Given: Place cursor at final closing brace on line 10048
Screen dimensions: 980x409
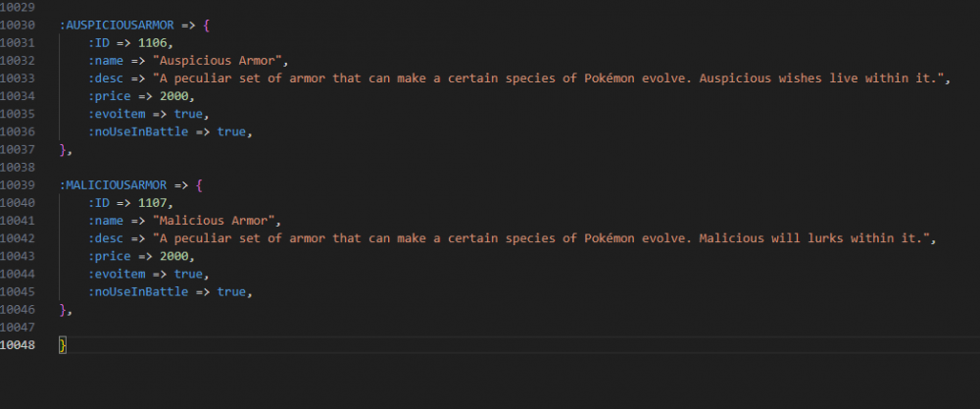Looking at the screenshot, I should coord(63,345).
